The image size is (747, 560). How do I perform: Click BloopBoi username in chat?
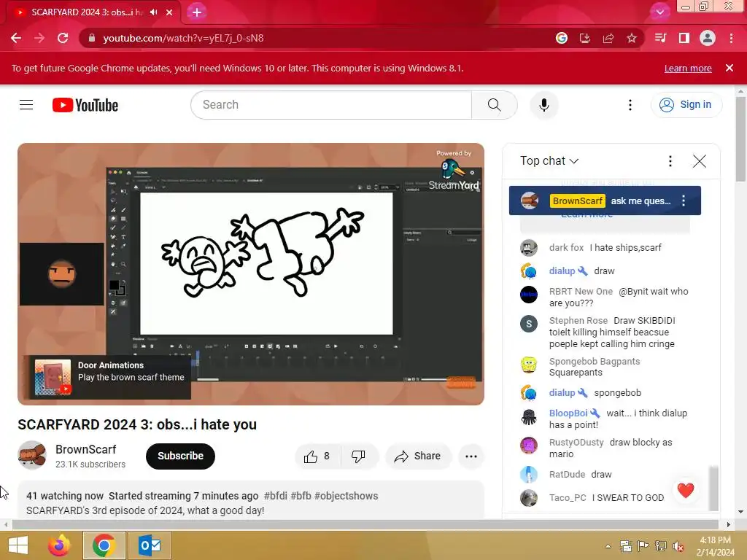(568, 413)
